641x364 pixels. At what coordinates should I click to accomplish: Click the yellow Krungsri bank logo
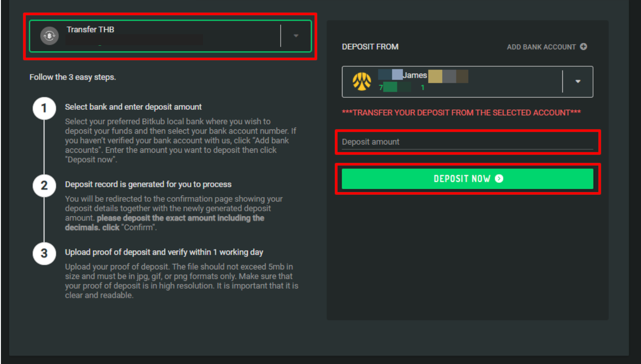362,82
